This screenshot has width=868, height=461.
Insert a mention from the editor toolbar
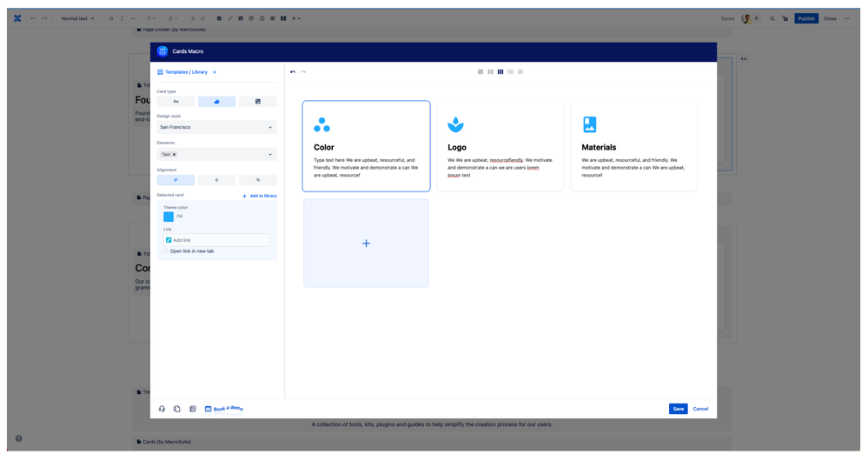(x=251, y=18)
